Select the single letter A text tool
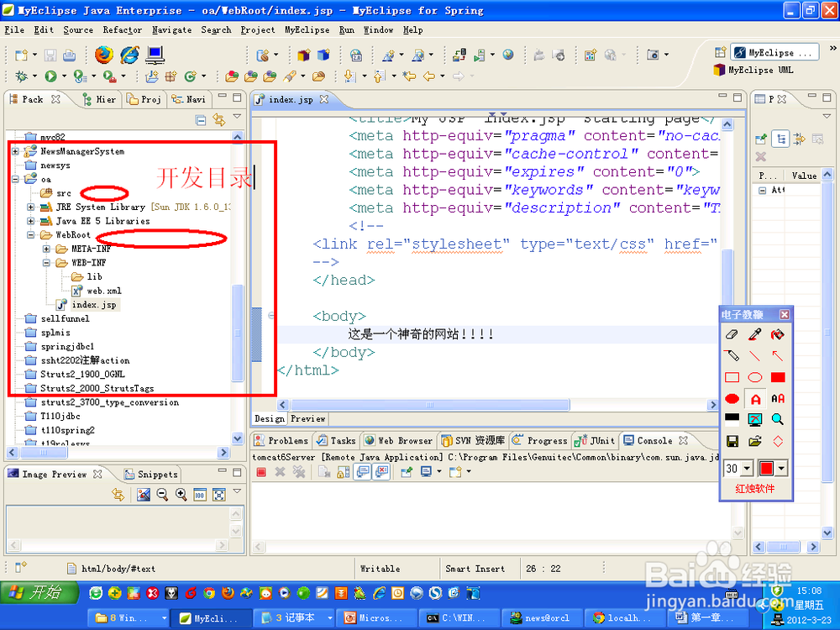The image size is (840, 630). pyautogui.click(x=755, y=399)
